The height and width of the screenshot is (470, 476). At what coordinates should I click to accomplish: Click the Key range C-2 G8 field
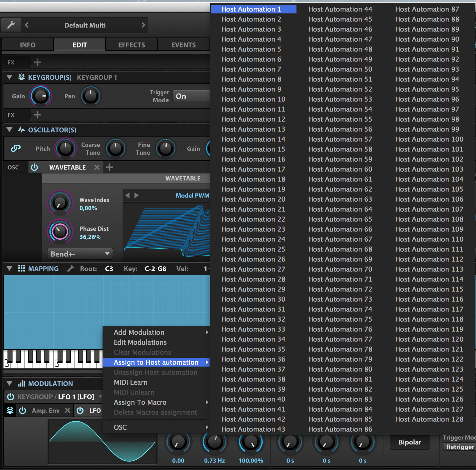155,268
